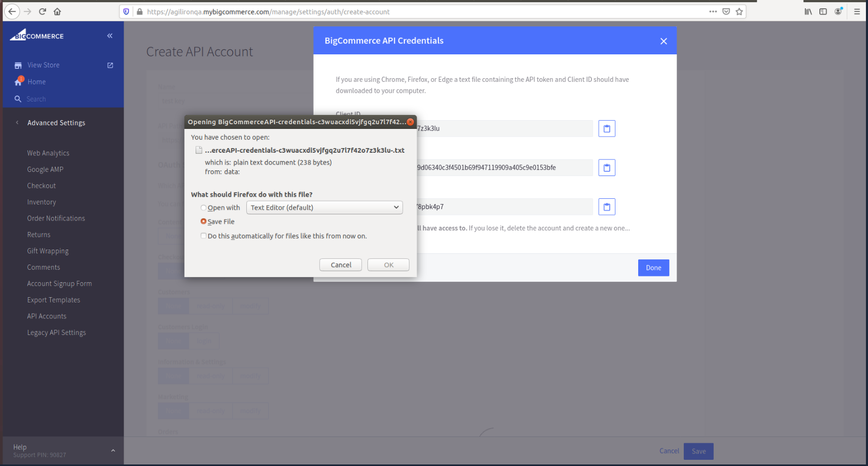Check Do this automatically for files like this
868x466 pixels.
click(x=203, y=236)
